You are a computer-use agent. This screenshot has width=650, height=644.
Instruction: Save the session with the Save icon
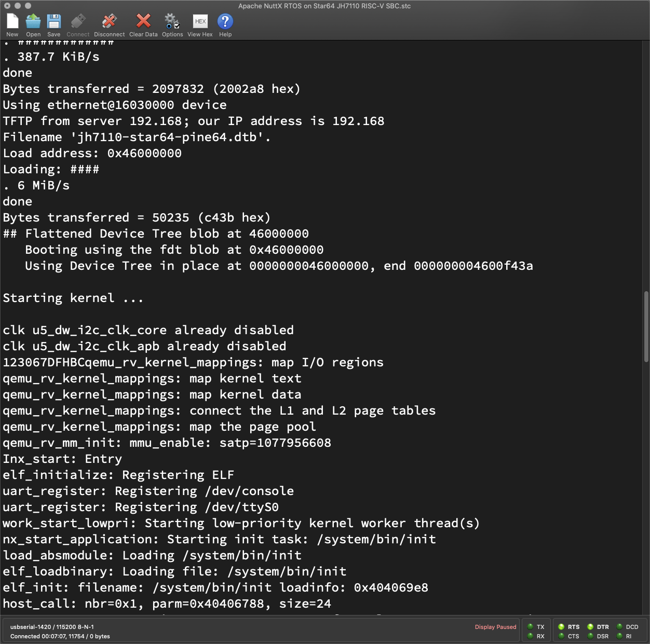coord(54,21)
